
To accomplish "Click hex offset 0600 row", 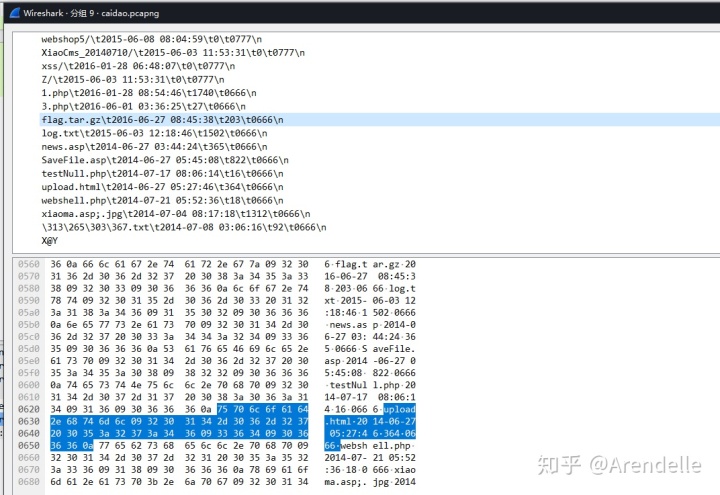I will tap(217, 385).
